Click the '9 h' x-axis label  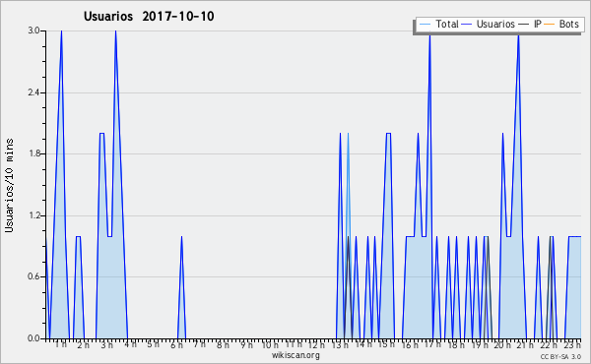pos(246,344)
